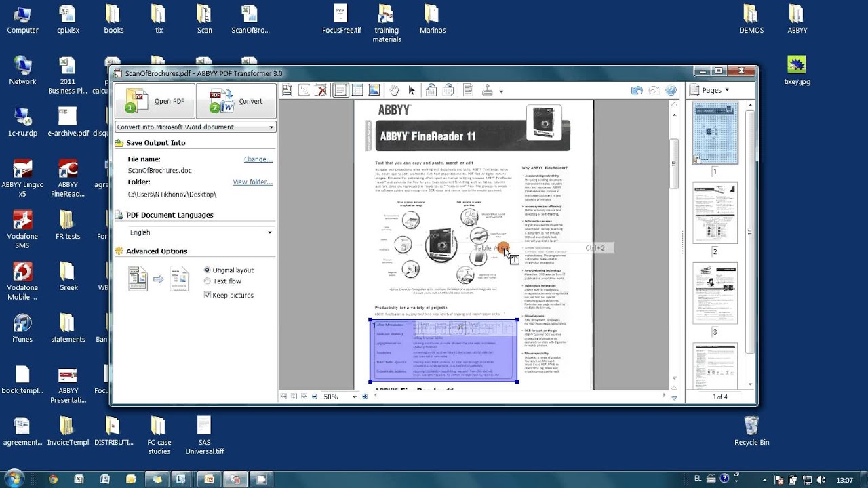
Task: Expand the Stamp tool dropdown arrow
Action: click(501, 91)
